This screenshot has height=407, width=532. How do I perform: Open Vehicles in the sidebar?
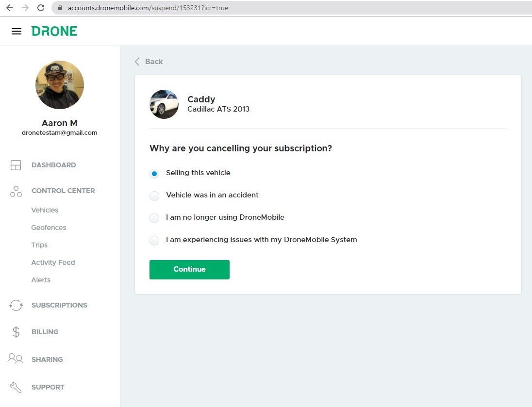click(45, 210)
